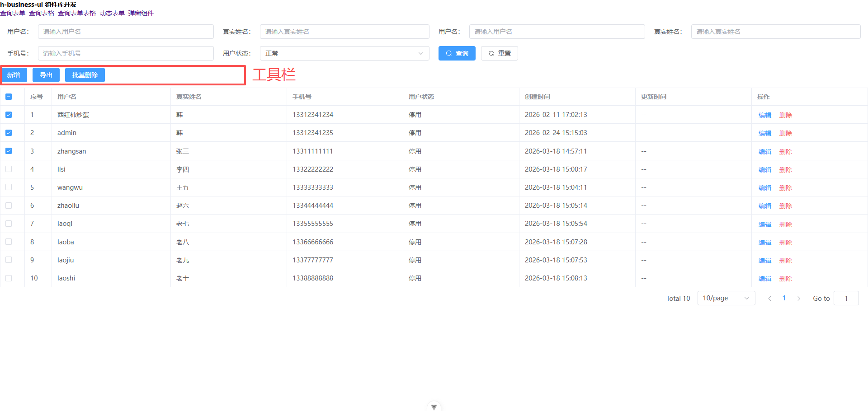Check the laoba row checkbox
868x411 pixels.
(9, 242)
